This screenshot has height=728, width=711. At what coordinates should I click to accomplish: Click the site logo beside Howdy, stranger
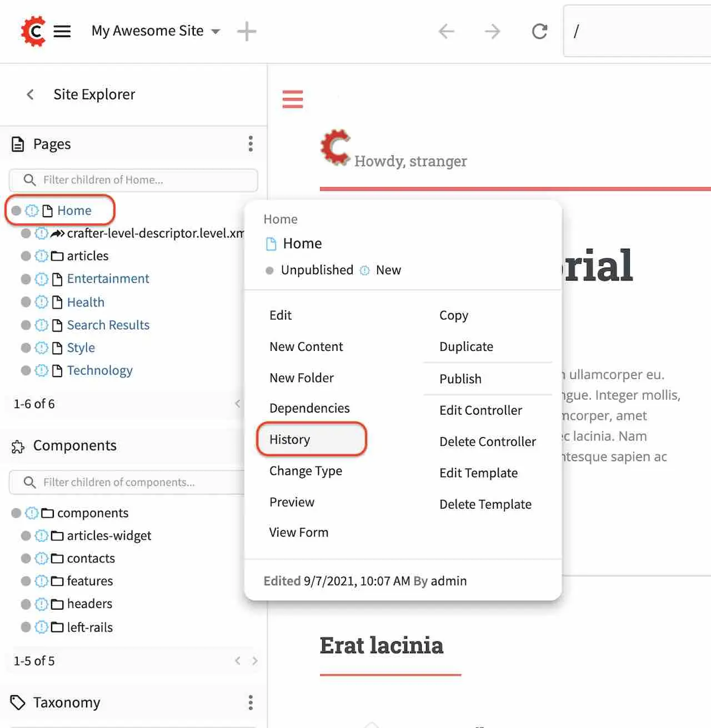pos(336,148)
